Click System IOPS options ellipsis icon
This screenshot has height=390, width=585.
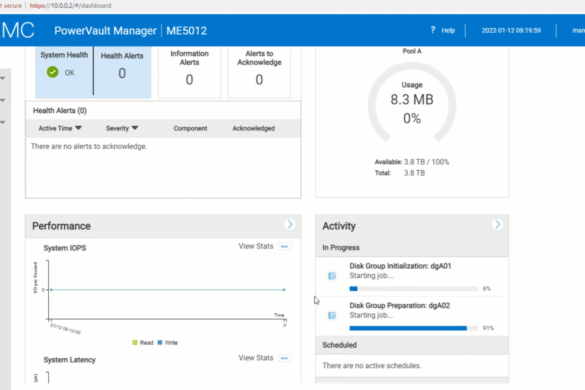[x=284, y=246]
